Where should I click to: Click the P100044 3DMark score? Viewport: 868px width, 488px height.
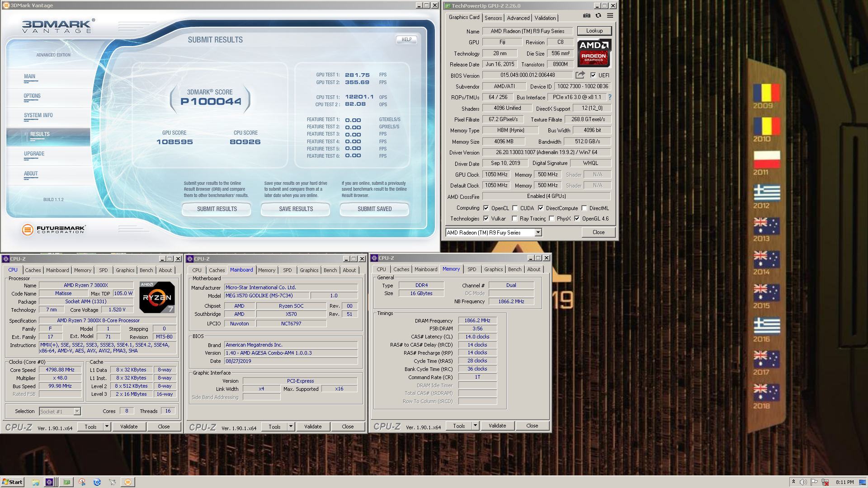click(211, 102)
